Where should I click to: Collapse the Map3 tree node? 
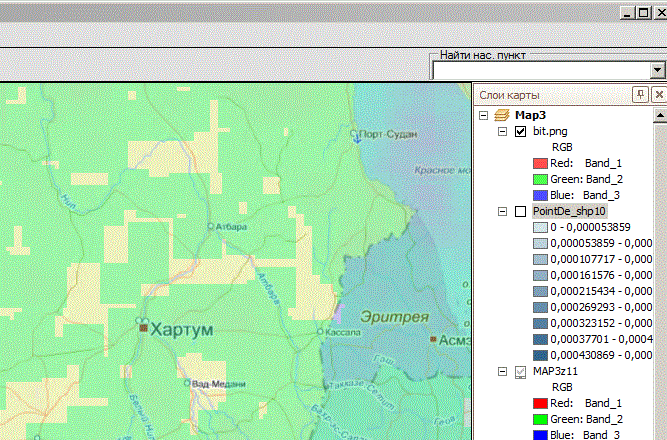pos(484,115)
